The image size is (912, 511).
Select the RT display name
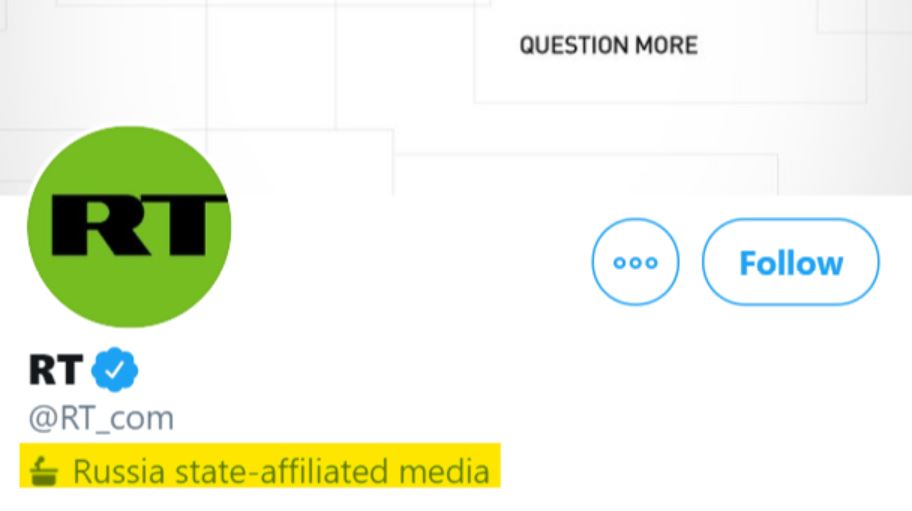[x=54, y=371]
